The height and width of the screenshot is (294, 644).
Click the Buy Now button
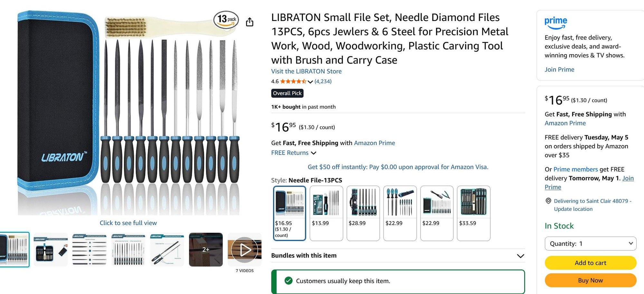coord(591,280)
